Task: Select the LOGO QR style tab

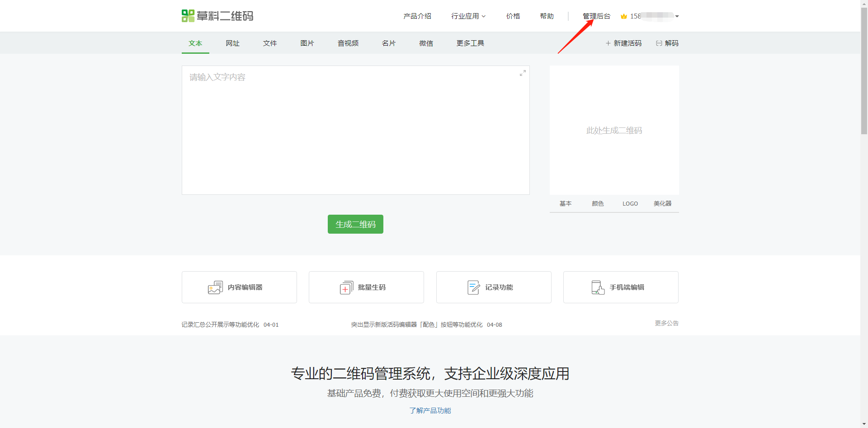Action: pyautogui.click(x=630, y=204)
